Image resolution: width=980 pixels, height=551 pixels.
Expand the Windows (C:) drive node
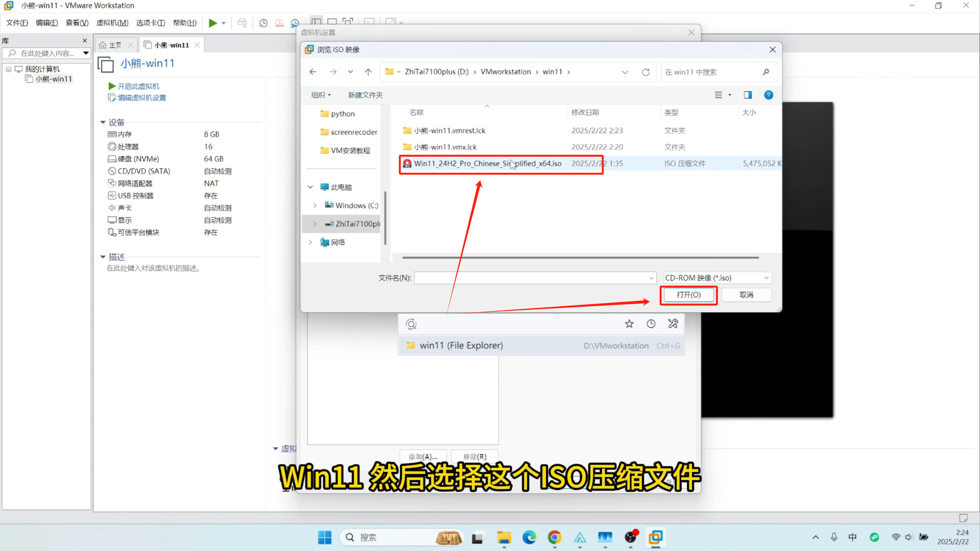point(315,205)
